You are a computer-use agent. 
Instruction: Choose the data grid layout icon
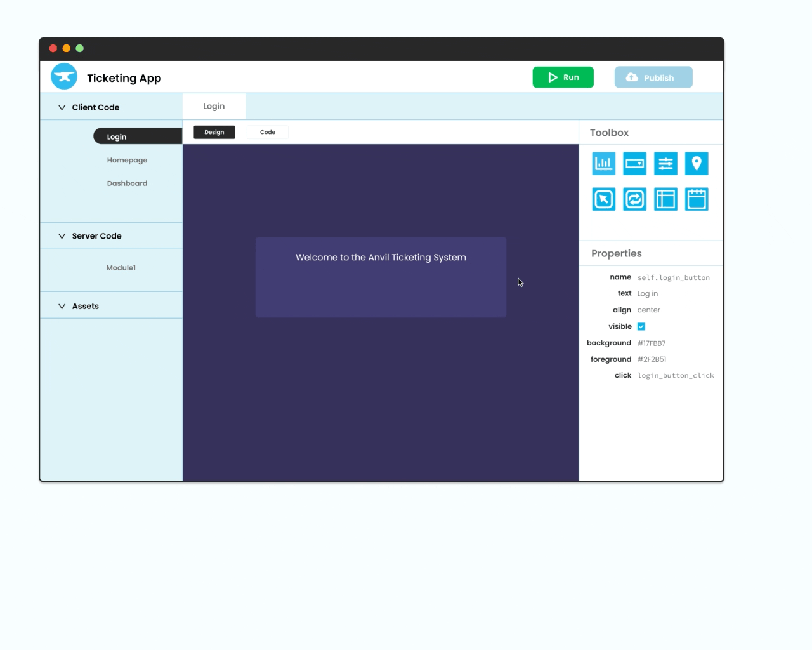[665, 199]
